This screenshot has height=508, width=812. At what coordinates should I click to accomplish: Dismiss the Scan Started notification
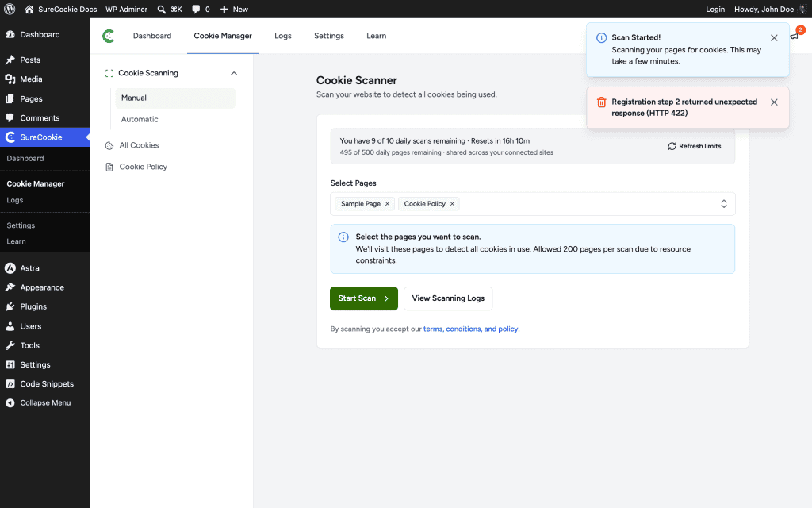point(774,38)
